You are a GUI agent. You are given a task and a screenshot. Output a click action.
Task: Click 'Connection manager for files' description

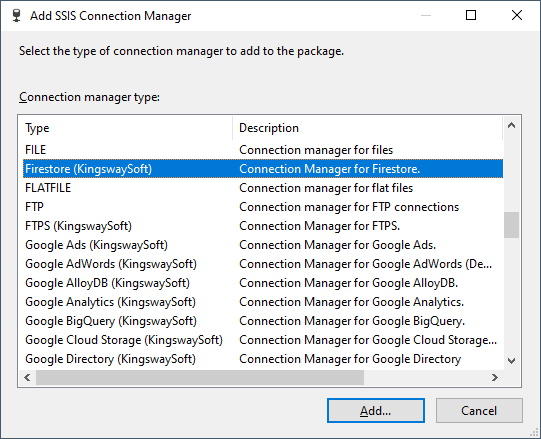pos(316,150)
